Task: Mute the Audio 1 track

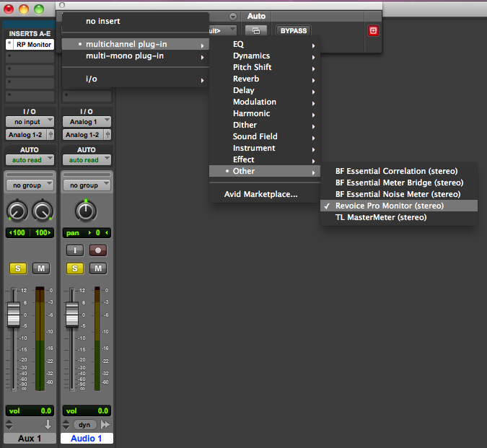Action: pyautogui.click(x=98, y=268)
